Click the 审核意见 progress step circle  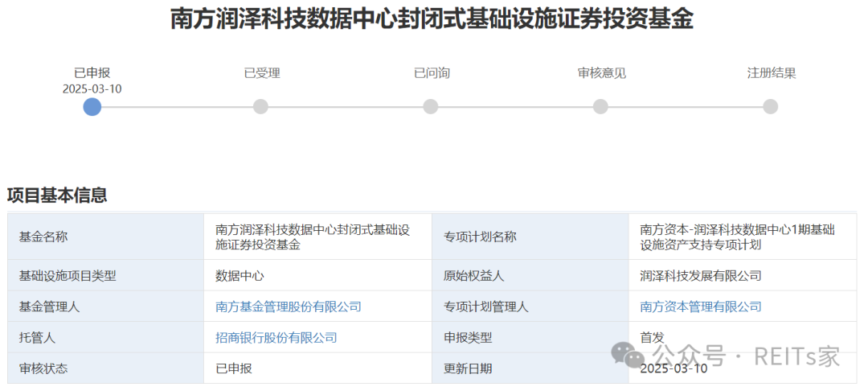point(600,107)
